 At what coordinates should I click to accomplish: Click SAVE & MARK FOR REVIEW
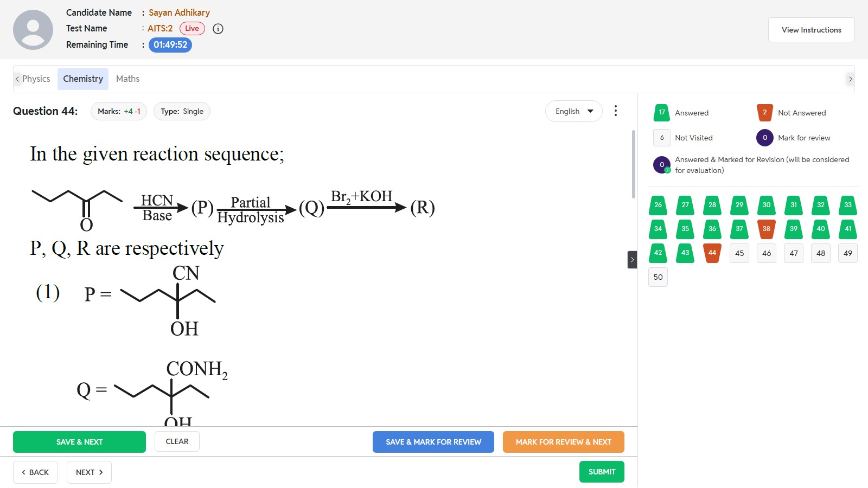click(433, 442)
